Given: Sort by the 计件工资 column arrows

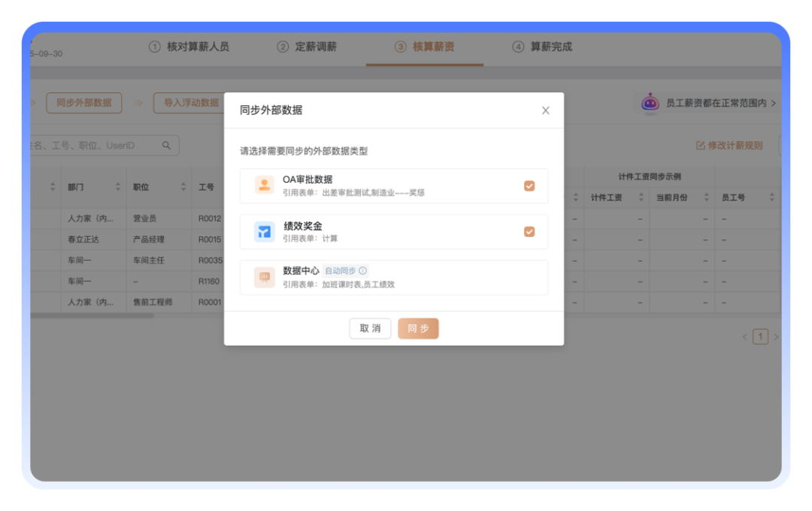Looking at the screenshot, I should (x=641, y=198).
